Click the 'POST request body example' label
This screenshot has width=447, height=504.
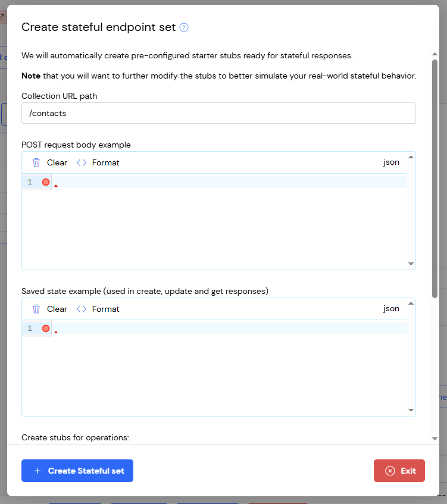tap(76, 145)
